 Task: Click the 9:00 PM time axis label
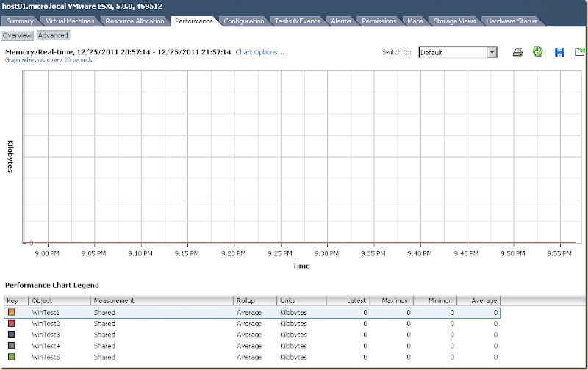pos(47,254)
